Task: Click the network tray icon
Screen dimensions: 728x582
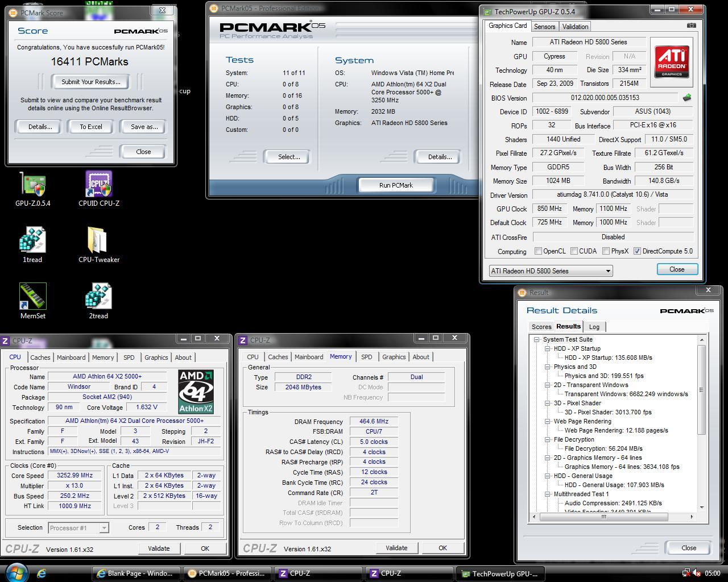Action: pyautogui.click(x=686, y=573)
